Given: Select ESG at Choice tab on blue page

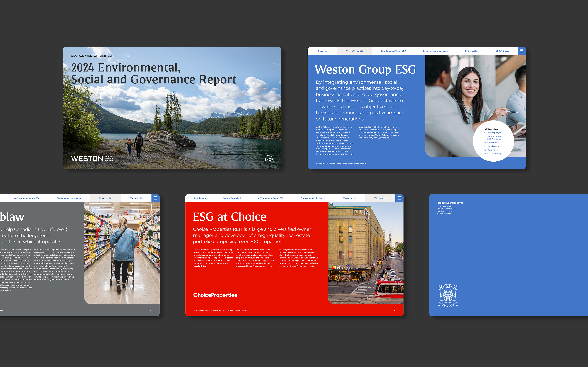Looking at the screenshot, I should (502, 51).
